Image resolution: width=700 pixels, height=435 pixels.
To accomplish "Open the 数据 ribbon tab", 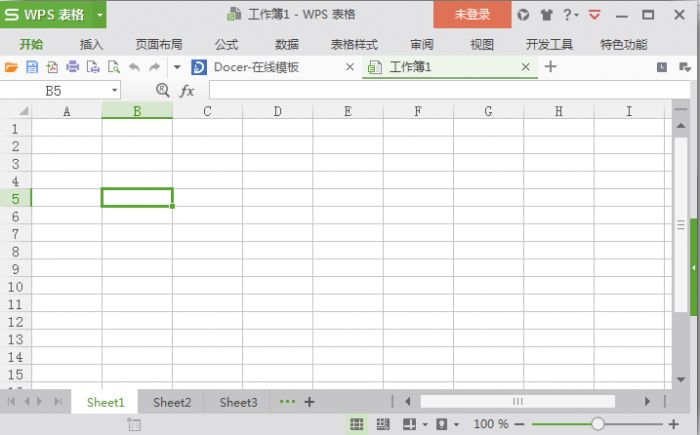I will click(x=287, y=44).
